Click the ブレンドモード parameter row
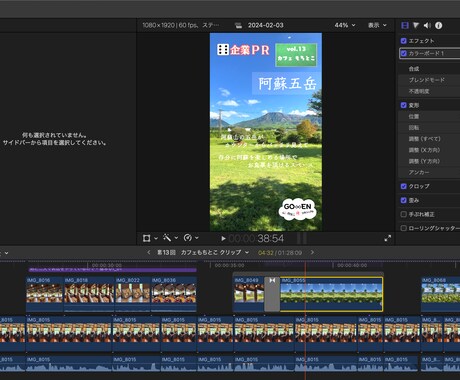 point(429,80)
